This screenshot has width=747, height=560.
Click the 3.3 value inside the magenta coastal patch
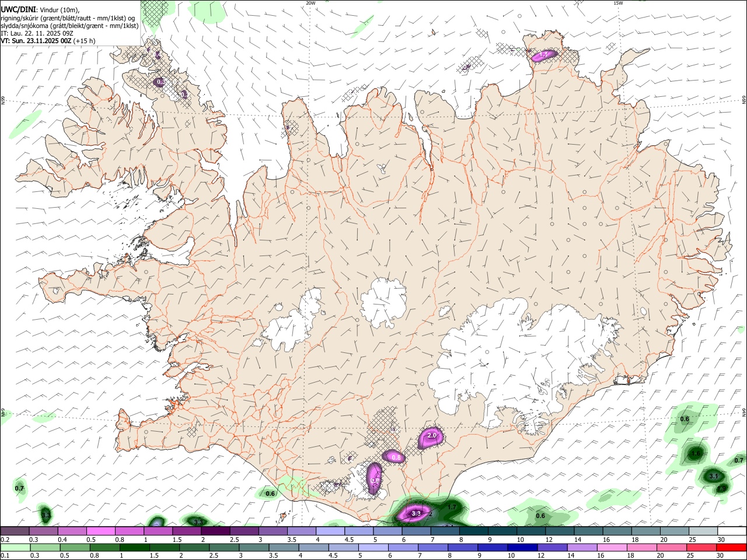(416, 514)
